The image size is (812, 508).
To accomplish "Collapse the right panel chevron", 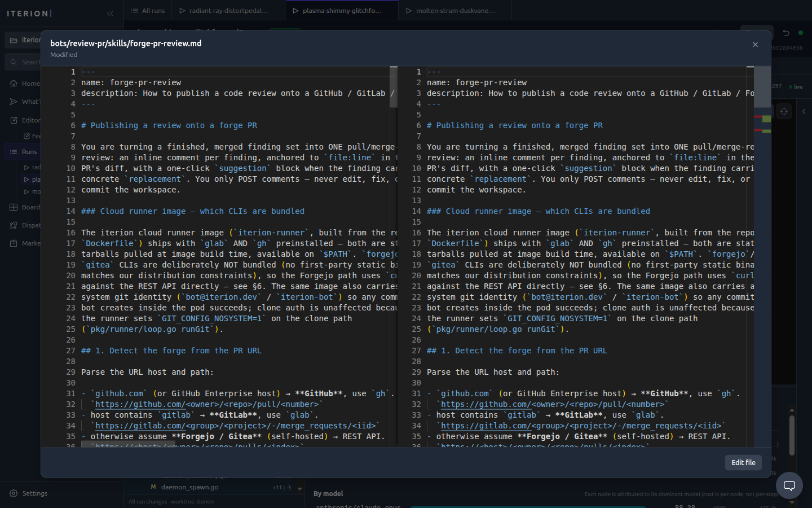I will [x=804, y=112].
